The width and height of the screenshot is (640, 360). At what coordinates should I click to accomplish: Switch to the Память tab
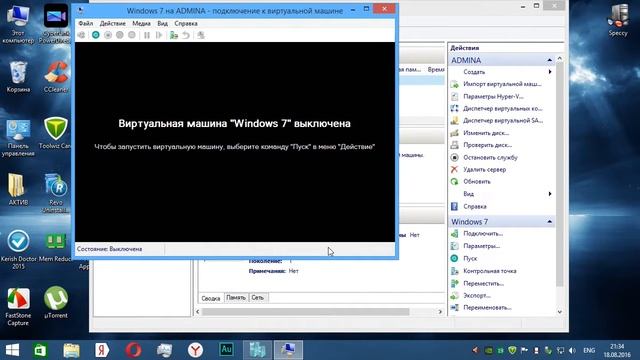point(236,298)
